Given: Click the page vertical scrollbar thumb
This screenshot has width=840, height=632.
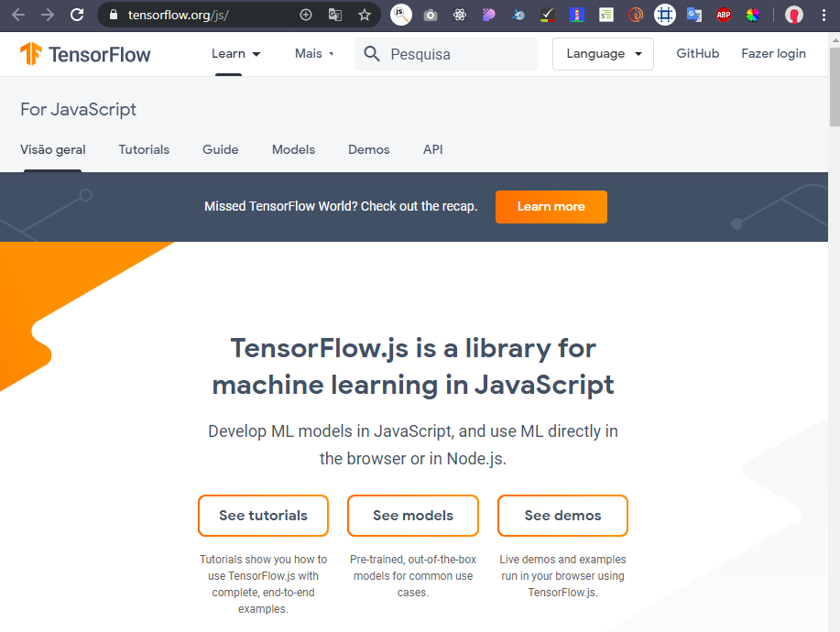Looking at the screenshot, I should pyautogui.click(x=835, y=87).
